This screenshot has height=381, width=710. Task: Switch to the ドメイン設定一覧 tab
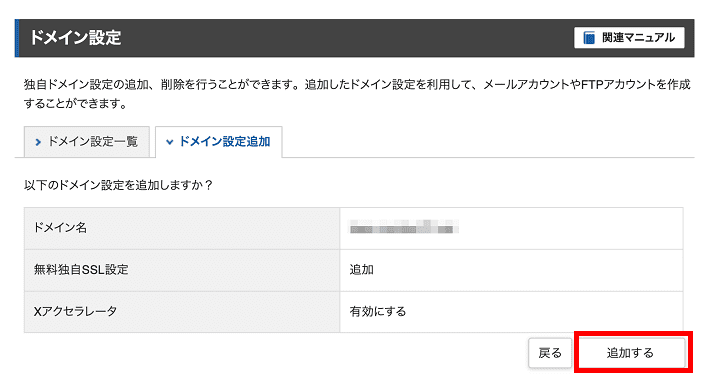[x=86, y=142]
